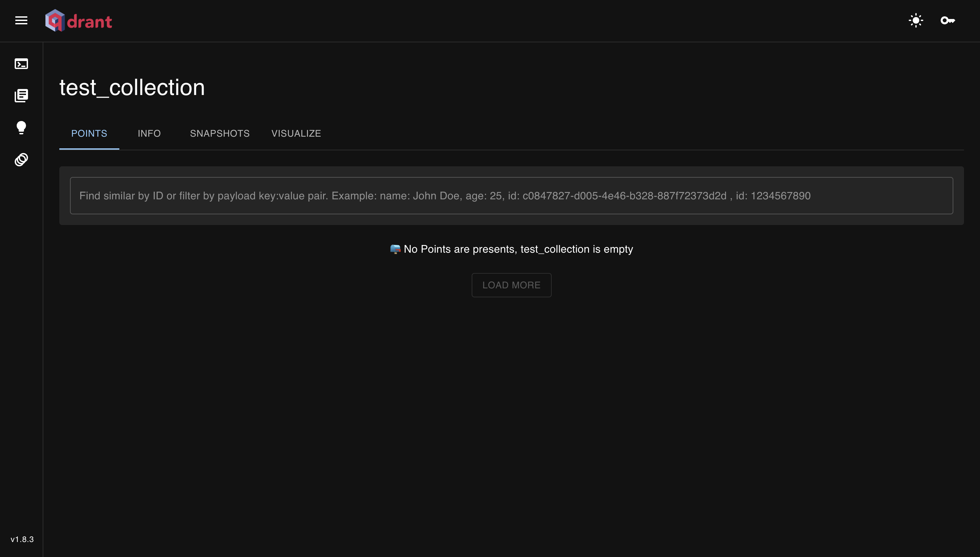Screen dimensions: 980x557
Task: Click the test_collection heading
Action: click(x=132, y=88)
